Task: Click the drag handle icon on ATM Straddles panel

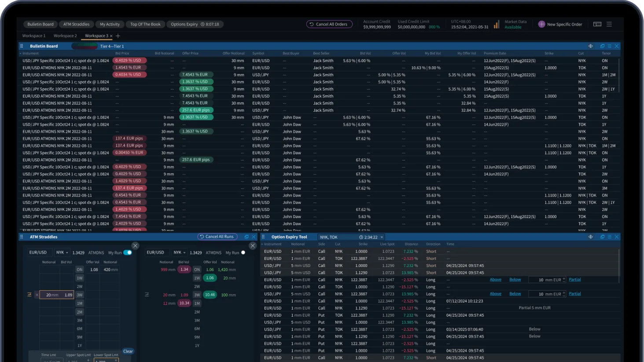Action: [x=21, y=236]
